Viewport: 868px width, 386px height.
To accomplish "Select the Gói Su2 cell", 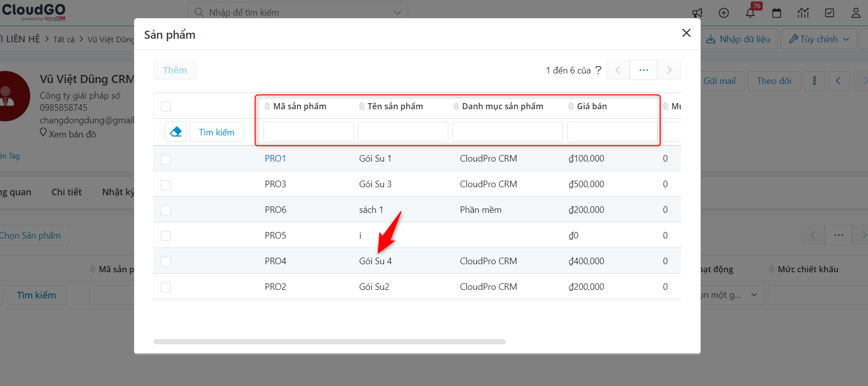I will 374,287.
